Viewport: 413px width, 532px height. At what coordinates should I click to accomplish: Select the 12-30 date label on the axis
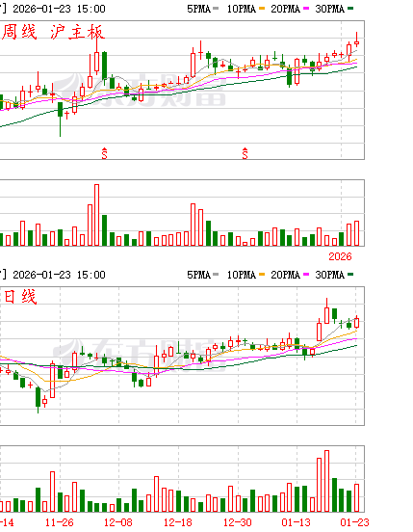(x=238, y=522)
